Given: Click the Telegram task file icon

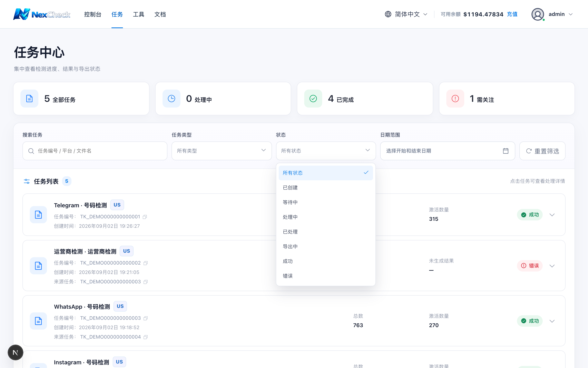Looking at the screenshot, I should [38, 215].
